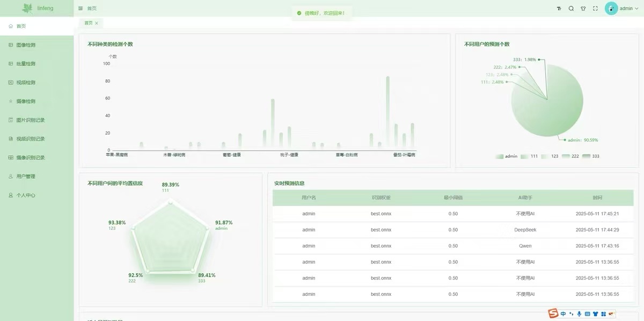The width and height of the screenshot is (644, 321).
Task: Toggle 222 series in pie legend
Action: 570,156
